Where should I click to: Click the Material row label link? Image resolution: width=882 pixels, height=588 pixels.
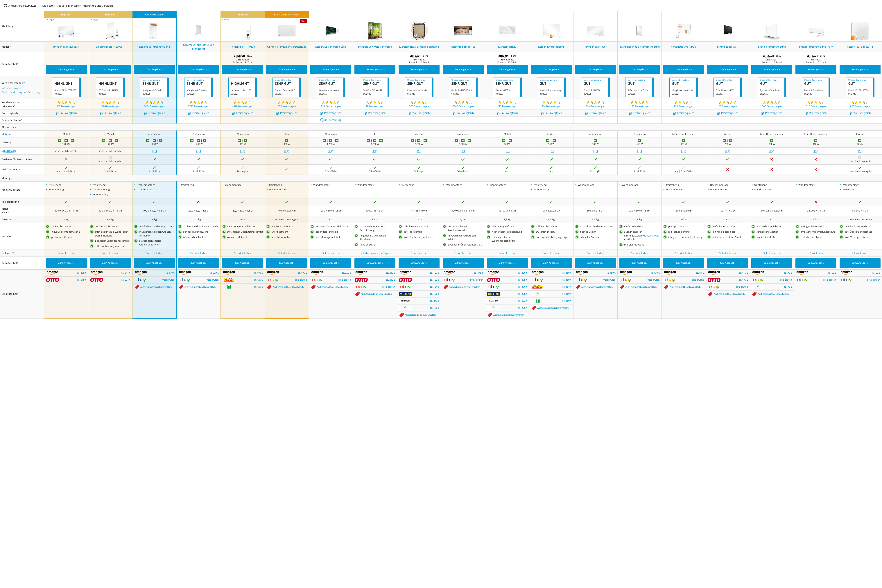[6, 134]
